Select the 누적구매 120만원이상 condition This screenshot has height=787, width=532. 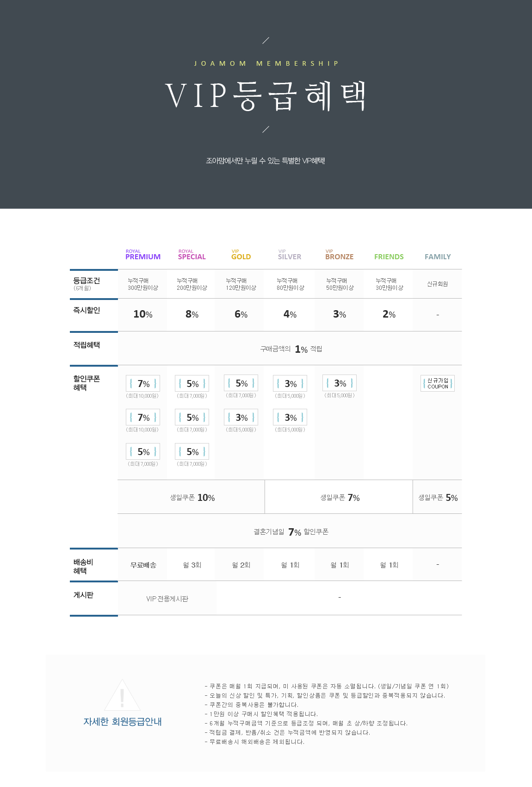241,284
